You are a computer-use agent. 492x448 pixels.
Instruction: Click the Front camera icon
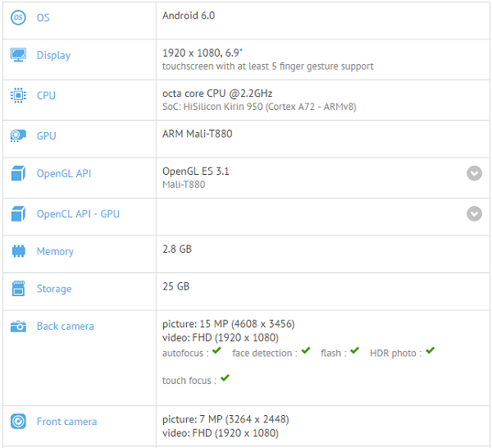[18, 421]
